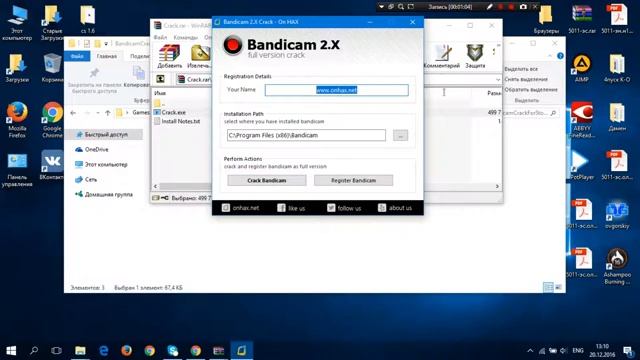Switch Explorer to details view
The image size is (640, 360).
coord(548,288)
